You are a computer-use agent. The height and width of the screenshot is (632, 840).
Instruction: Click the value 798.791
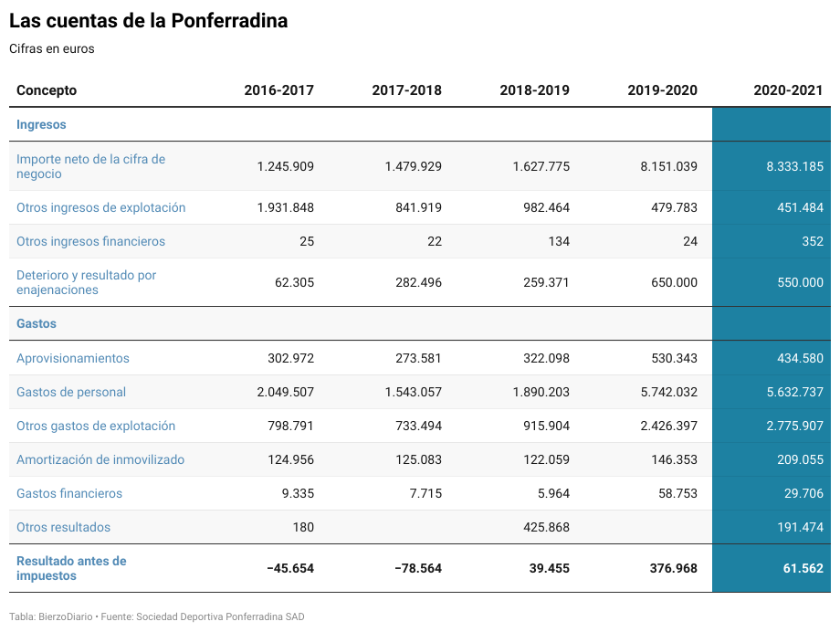click(x=291, y=426)
